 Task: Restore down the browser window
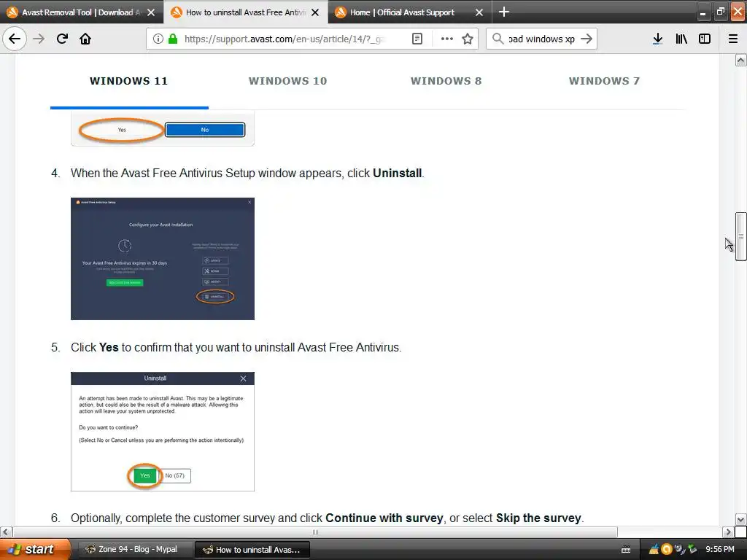(x=720, y=12)
